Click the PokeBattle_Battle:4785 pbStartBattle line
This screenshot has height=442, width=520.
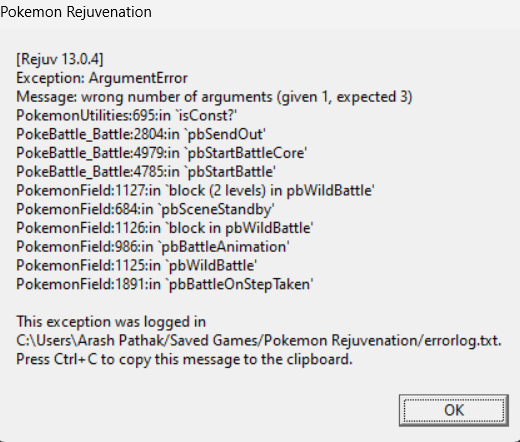(146, 172)
